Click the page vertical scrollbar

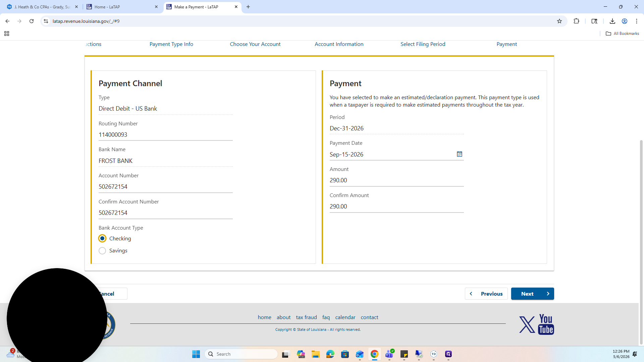point(641,242)
